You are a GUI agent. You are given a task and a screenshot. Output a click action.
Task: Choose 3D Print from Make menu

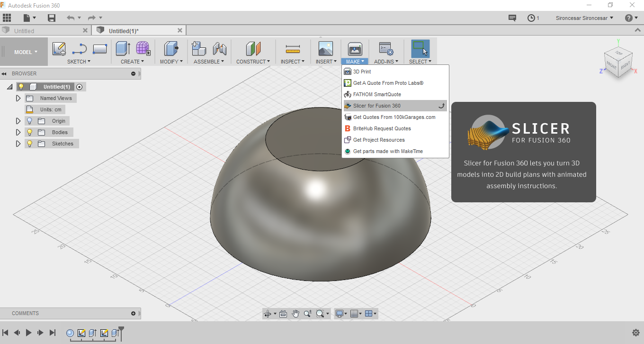point(395,72)
